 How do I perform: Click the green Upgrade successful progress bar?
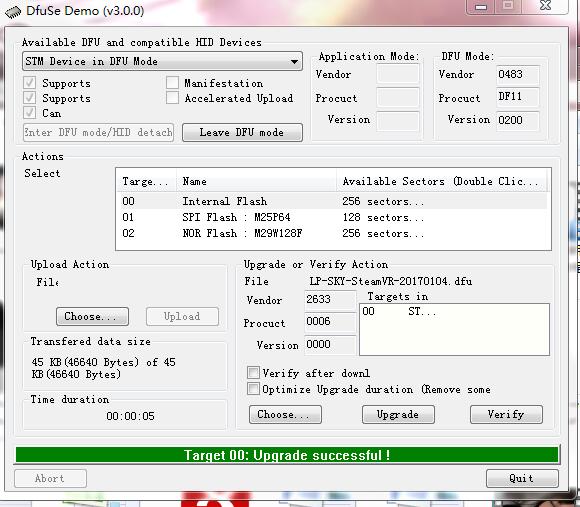coord(287,455)
